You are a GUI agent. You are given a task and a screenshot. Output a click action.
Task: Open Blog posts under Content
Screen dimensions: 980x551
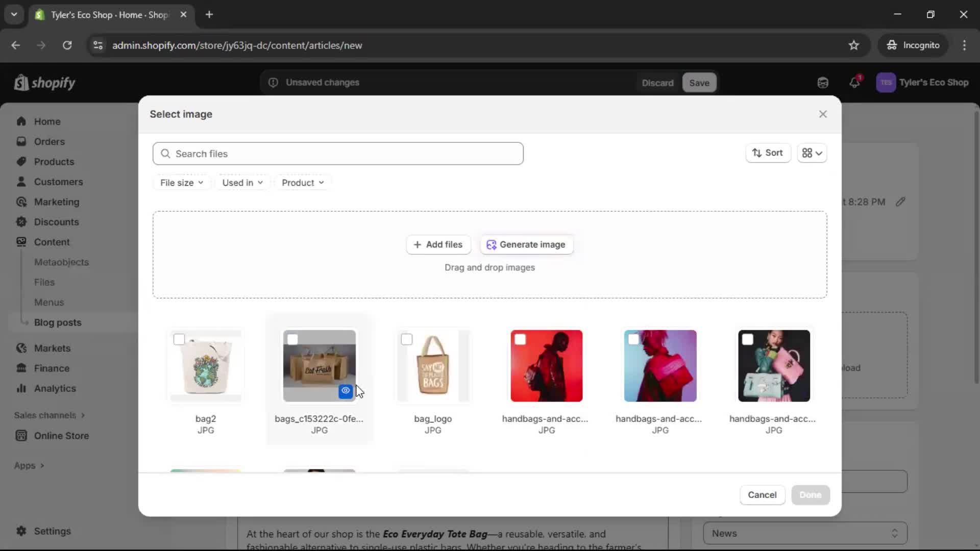tap(58, 322)
